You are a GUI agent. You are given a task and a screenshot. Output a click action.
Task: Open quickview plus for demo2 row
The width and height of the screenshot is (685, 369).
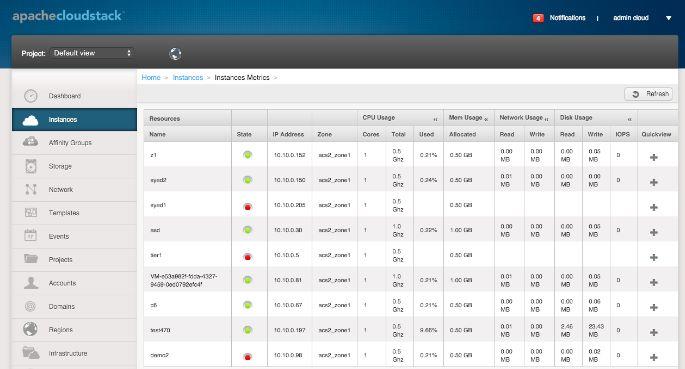point(654,357)
